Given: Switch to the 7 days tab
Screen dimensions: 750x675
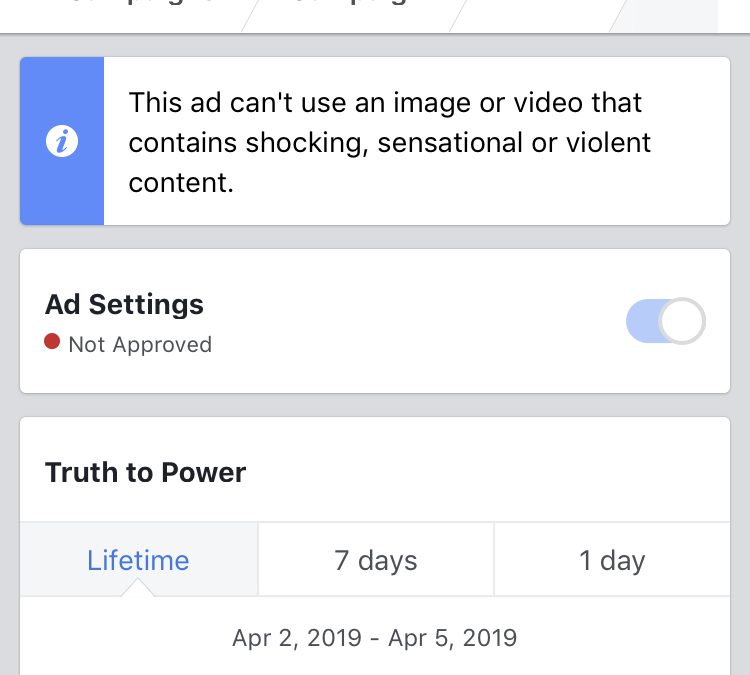Looking at the screenshot, I should pyautogui.click(x=376, y=560).
